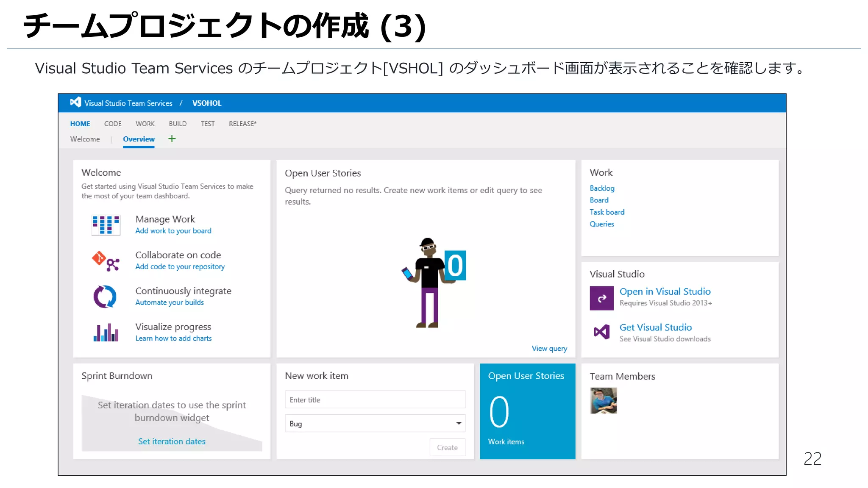Click the Visual Studio logo in header
This screenshot has height=488, width=868.
click(x=75, y=103)
